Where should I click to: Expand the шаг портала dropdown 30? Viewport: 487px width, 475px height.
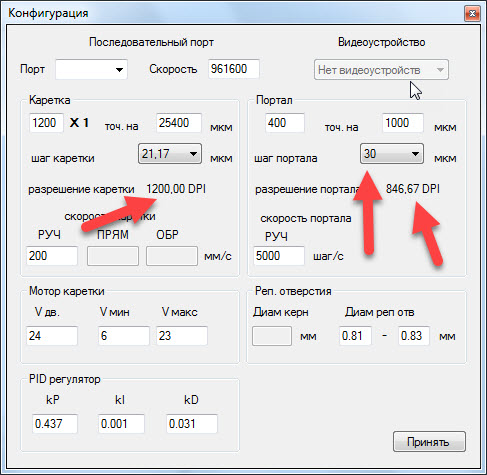tap(392, 154)
